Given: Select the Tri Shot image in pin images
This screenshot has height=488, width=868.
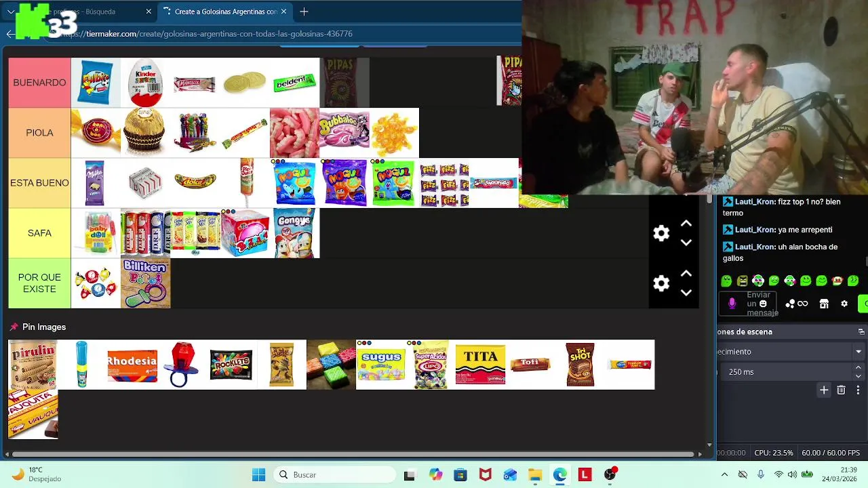Looking at the screenshot, I should coord(580,365).
